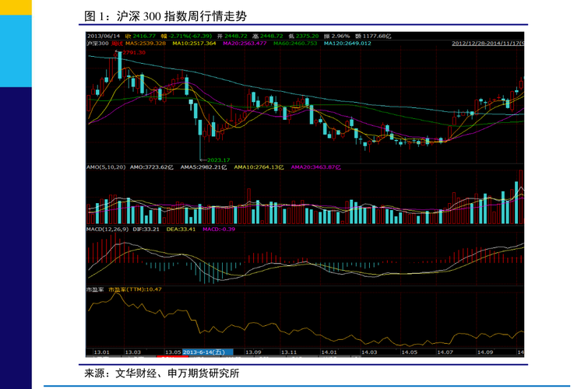Click the AMA20 volume average value
588x389 pixels.
[316, 166]
